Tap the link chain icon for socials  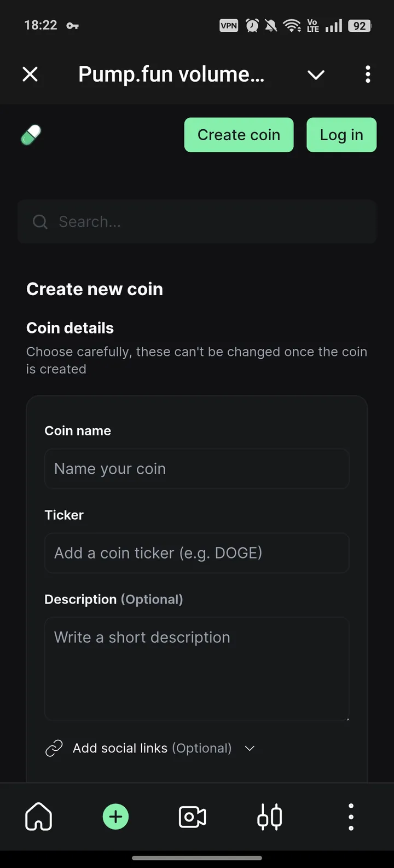[54, 748]
